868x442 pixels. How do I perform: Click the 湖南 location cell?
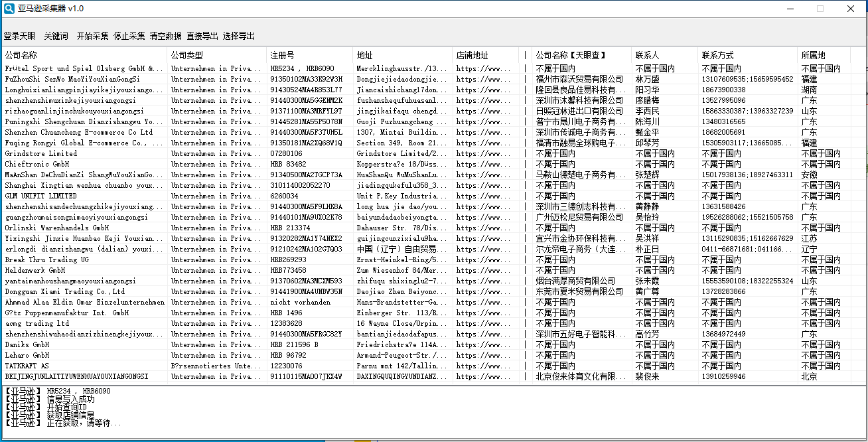[x=809, y=90]
